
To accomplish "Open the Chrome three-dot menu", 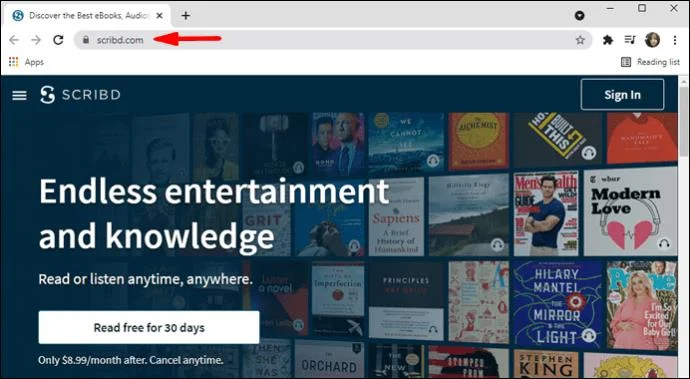I will coord(675,40).
